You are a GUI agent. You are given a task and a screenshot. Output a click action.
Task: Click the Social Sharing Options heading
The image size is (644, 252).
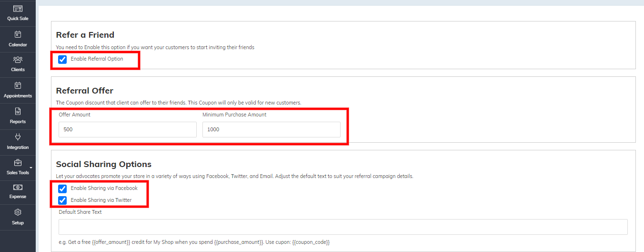pos(103,164)
